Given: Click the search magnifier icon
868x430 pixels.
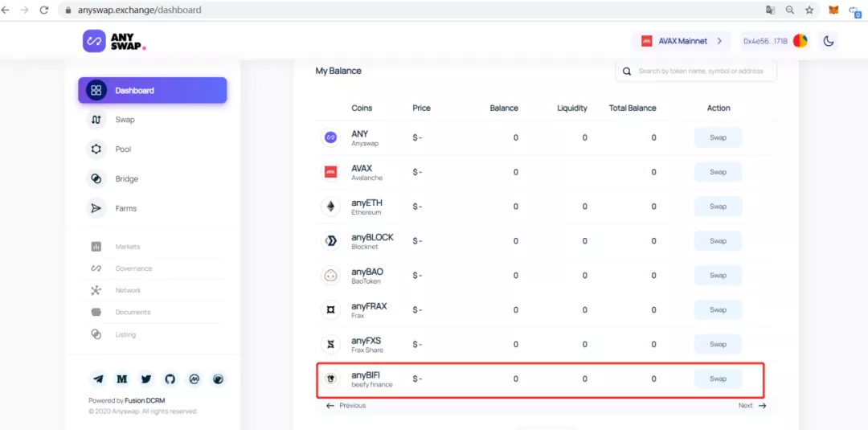Looking at the screenshot, I should pyautogui.click(x=627, y=72).
